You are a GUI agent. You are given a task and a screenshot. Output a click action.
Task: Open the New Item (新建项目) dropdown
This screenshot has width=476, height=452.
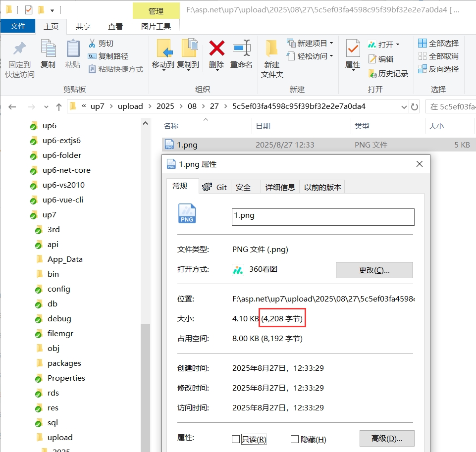pyautogui.click(x=310, y=44)
